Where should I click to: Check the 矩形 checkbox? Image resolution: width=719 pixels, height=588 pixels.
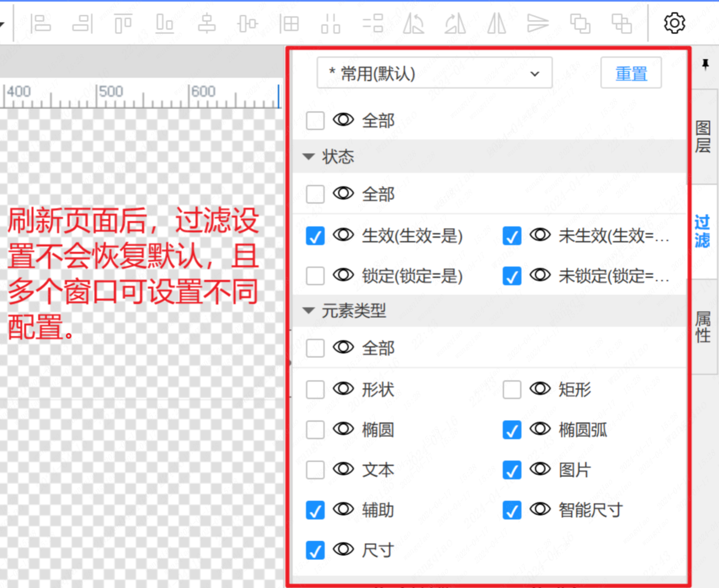(x=512, y=389)
